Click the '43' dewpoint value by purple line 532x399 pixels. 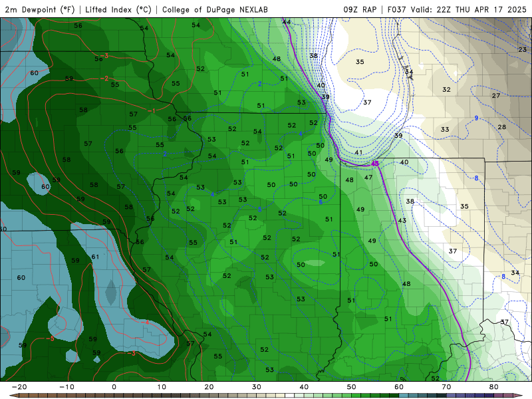coord(402,221)
